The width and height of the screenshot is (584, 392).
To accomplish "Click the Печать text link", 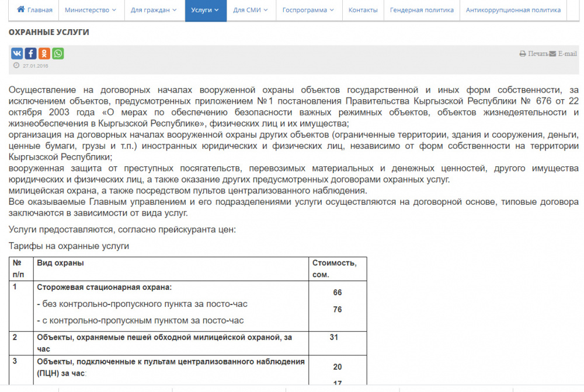I will click(538, 54).
